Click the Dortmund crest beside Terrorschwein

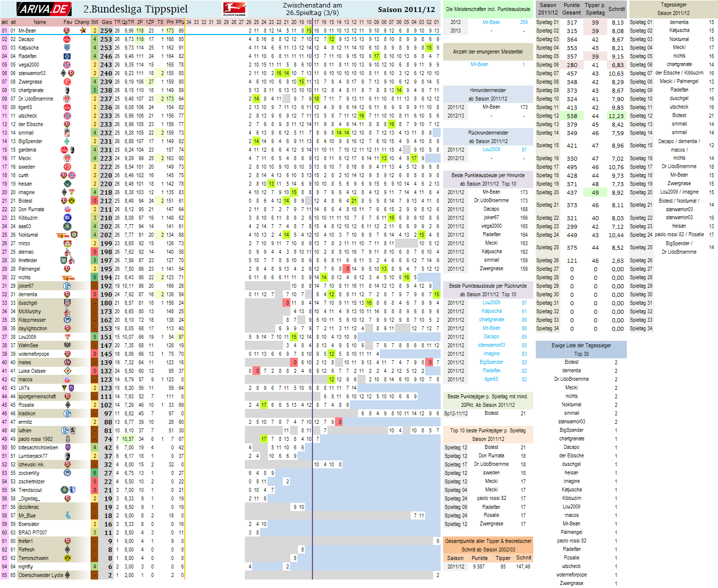coord(67,558)
